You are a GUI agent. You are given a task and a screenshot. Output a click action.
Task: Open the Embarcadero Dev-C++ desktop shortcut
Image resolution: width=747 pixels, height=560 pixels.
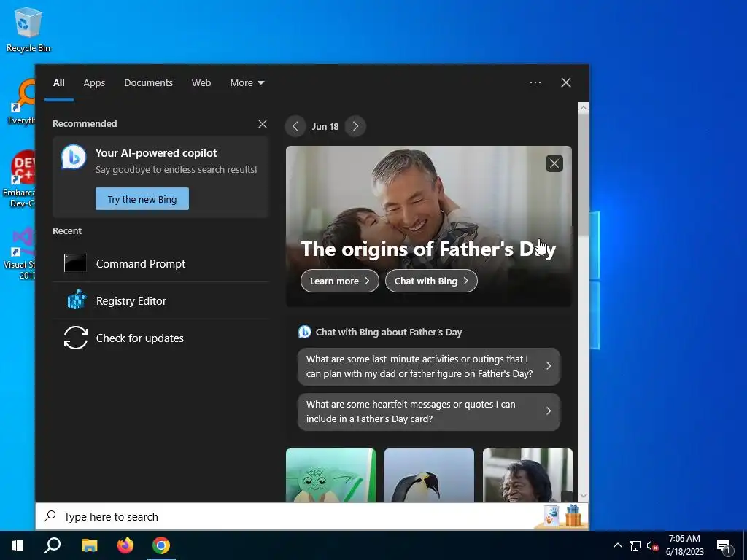18,179
